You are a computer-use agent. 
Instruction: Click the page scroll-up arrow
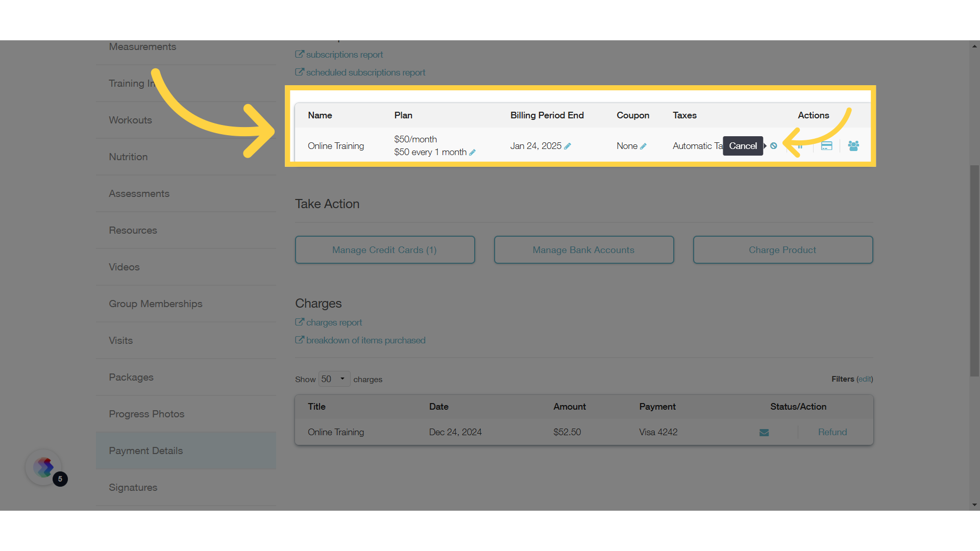tap(975, 46)
